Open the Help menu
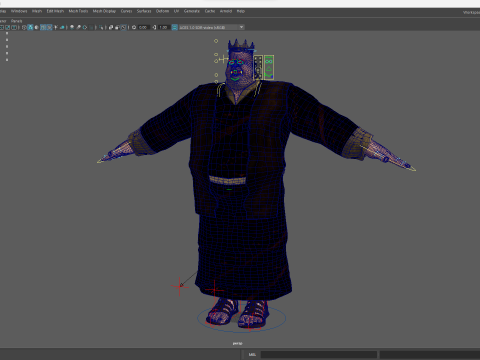 (x=241, y=11)
